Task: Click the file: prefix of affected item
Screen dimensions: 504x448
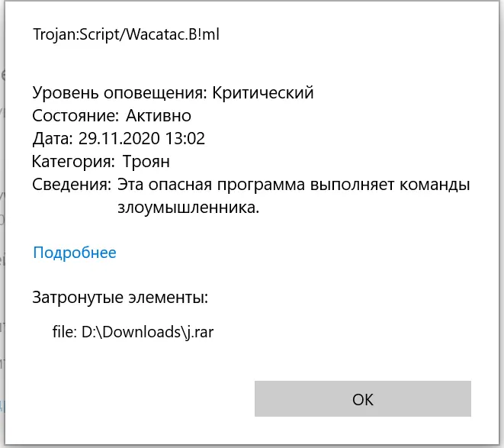Action: 65,332
